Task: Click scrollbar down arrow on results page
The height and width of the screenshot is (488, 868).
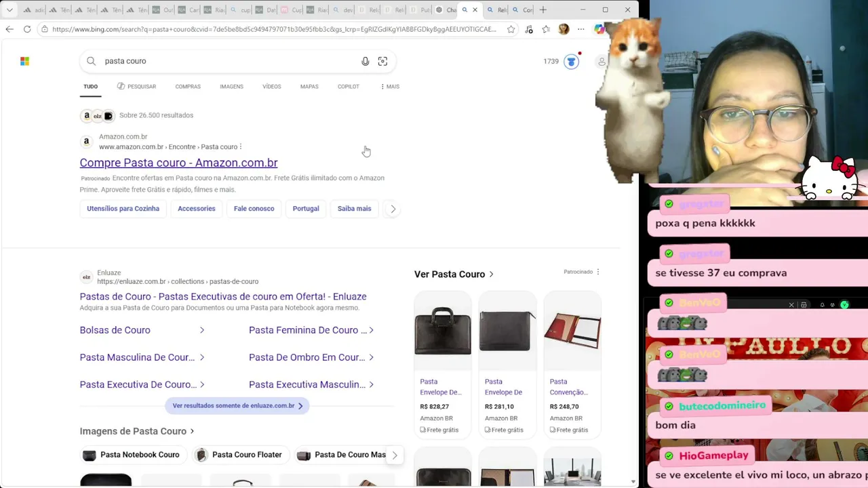Action: point(633,482)
